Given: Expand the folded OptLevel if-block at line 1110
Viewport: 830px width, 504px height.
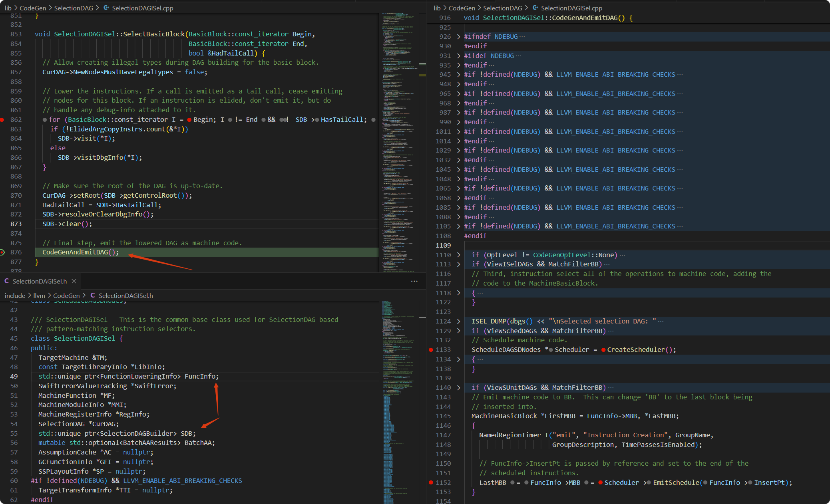Looking at the screenshot, I should (458, 255).
